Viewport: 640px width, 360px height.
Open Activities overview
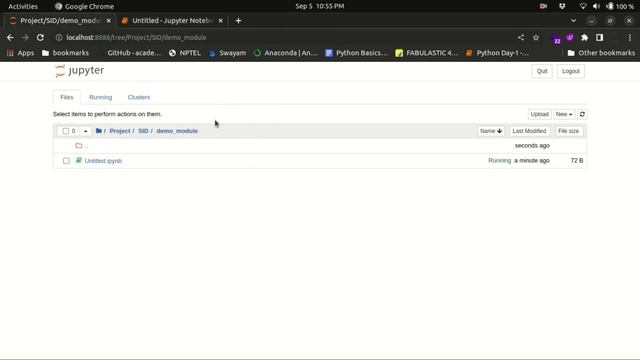pyautogui.click(x=23, y=6)
